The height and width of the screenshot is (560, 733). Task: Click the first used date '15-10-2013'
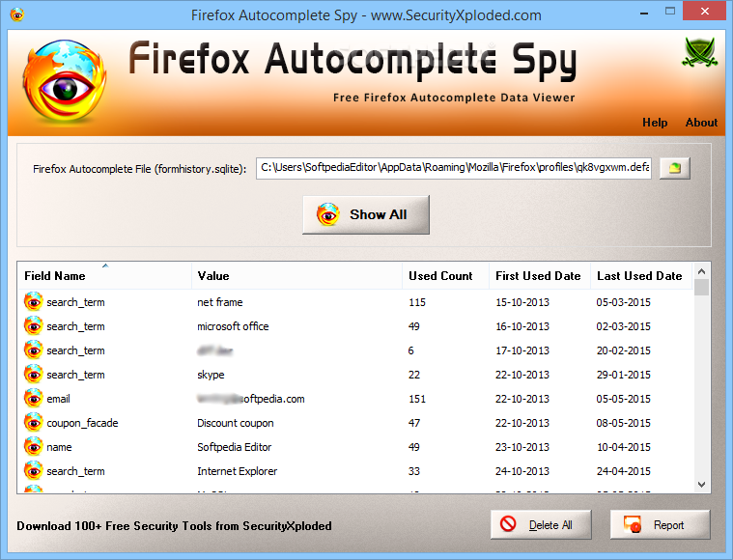tap(522, 302)
